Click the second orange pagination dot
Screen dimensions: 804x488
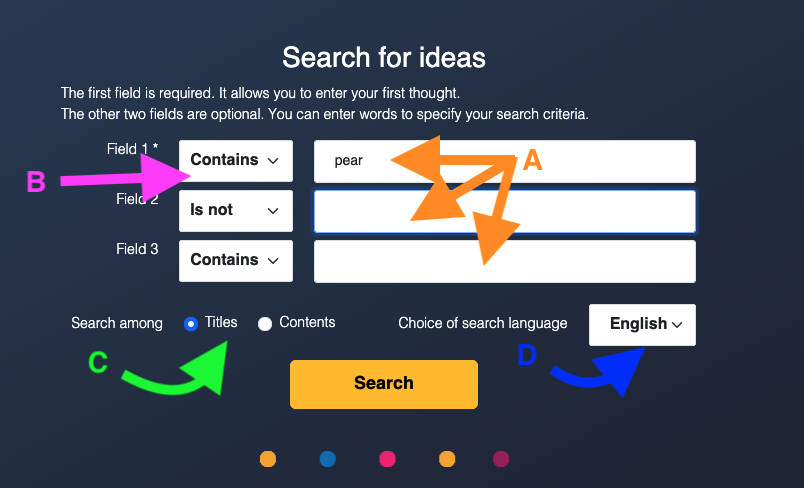[x=447, y=459]
